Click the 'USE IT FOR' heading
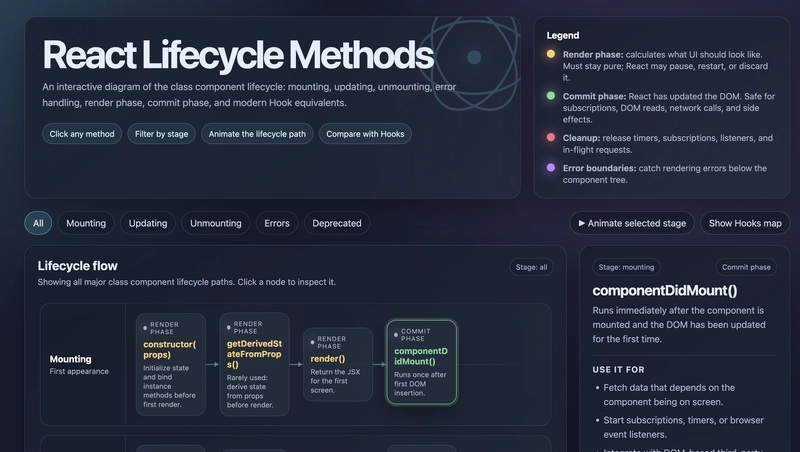Viewport: 800px width, 452px height. 618,369
